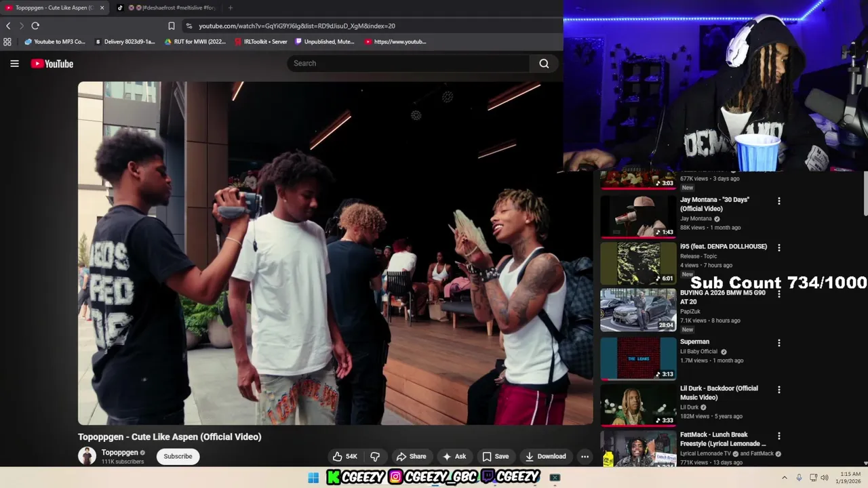Screen dimensions: 868x488
Task: Click the Lil Durk - Backdoor title
Action: (719, 392)
